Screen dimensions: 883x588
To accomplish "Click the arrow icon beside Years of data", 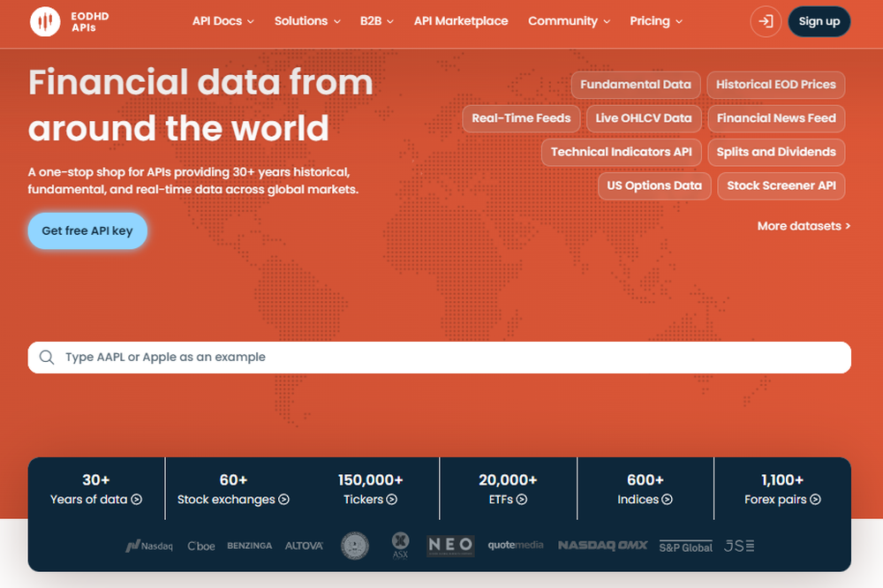I will 135,500.
